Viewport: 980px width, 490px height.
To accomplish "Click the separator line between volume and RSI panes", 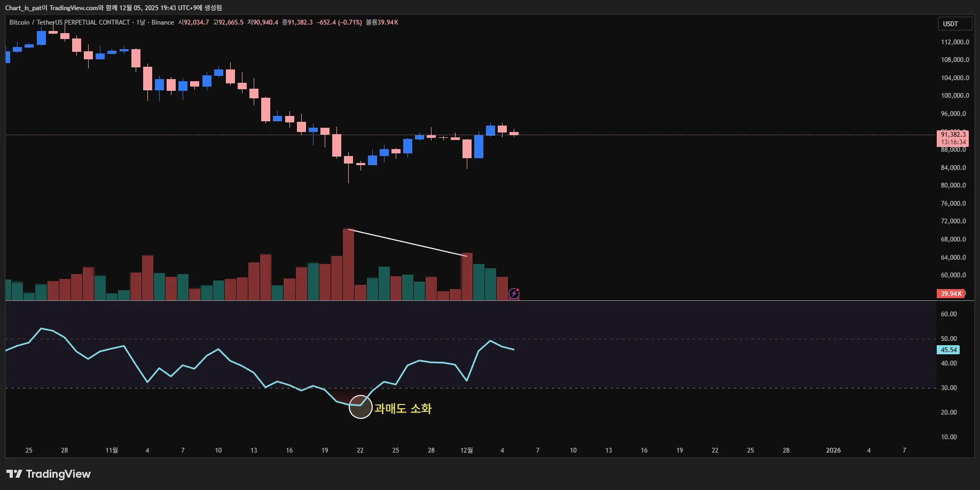I will coord(470,301).
